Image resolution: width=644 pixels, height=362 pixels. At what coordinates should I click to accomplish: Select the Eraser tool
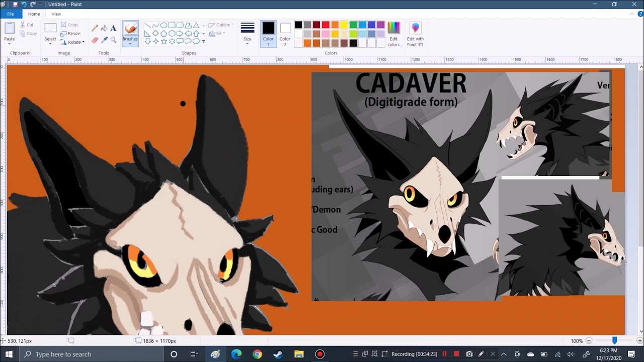pyautogui.click(x=95, y=40)
